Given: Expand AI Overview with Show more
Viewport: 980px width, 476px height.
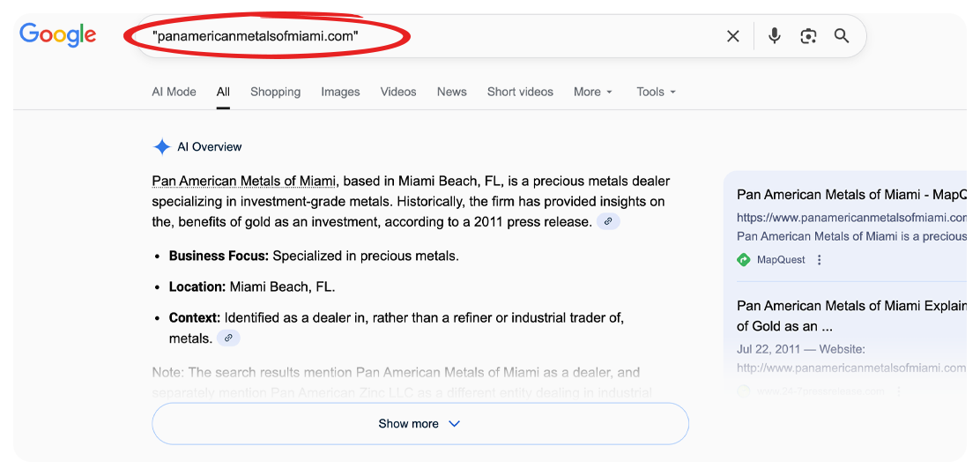Looking at the screenshot, I should click(419, 424).
